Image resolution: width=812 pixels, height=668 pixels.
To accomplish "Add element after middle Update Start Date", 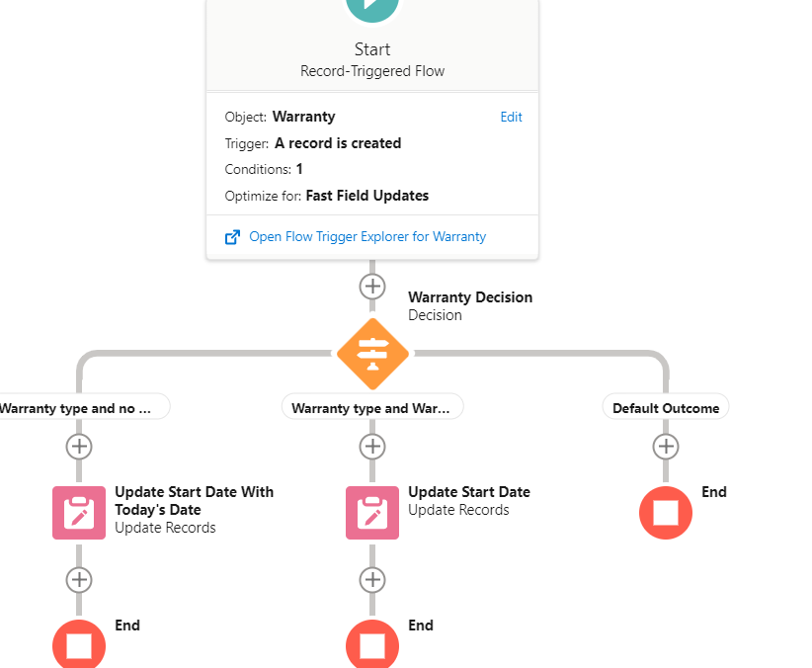I will click(372, 579).
